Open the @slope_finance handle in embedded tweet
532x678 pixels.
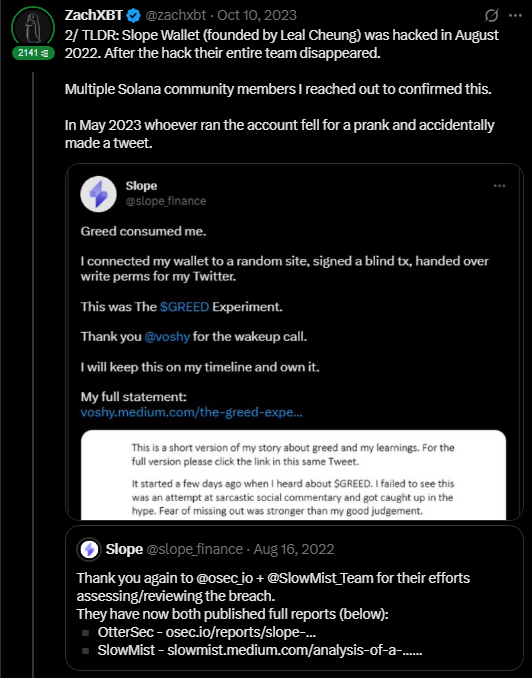166,201
